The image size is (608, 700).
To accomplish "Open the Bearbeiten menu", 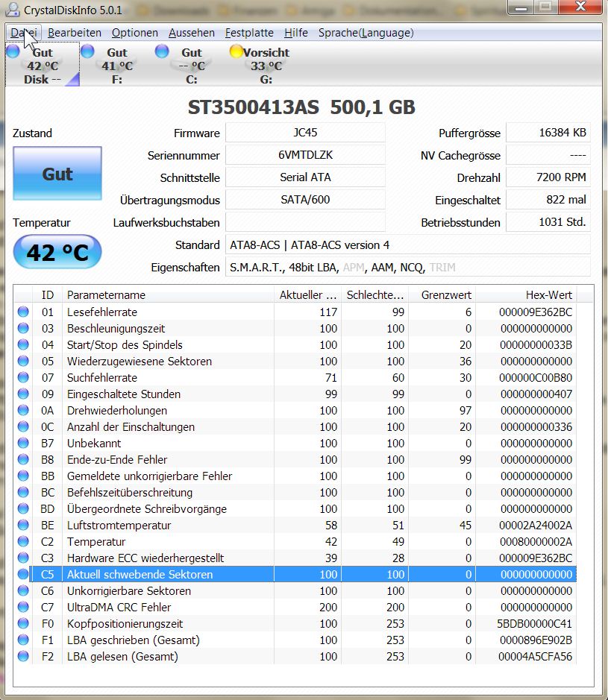I will coord(75,33).
